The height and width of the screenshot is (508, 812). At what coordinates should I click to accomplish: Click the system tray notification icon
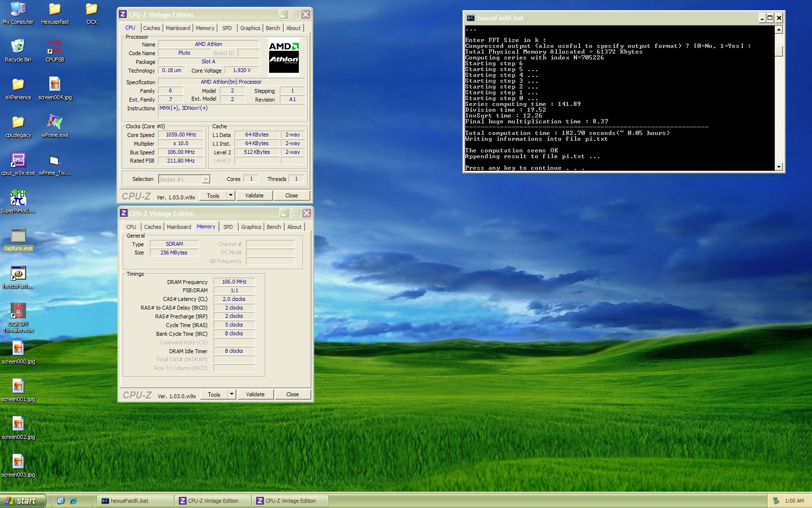pyautogui.click(x=776, y=501)
